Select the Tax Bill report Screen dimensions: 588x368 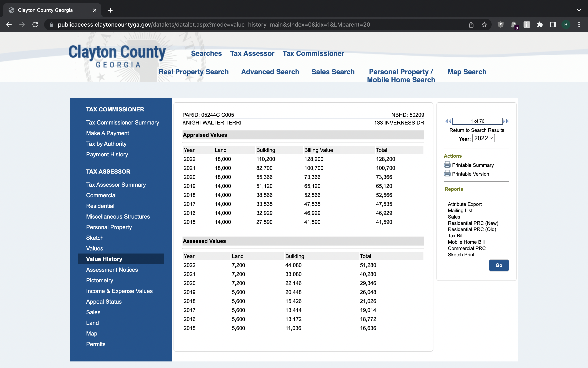[455, 236]
